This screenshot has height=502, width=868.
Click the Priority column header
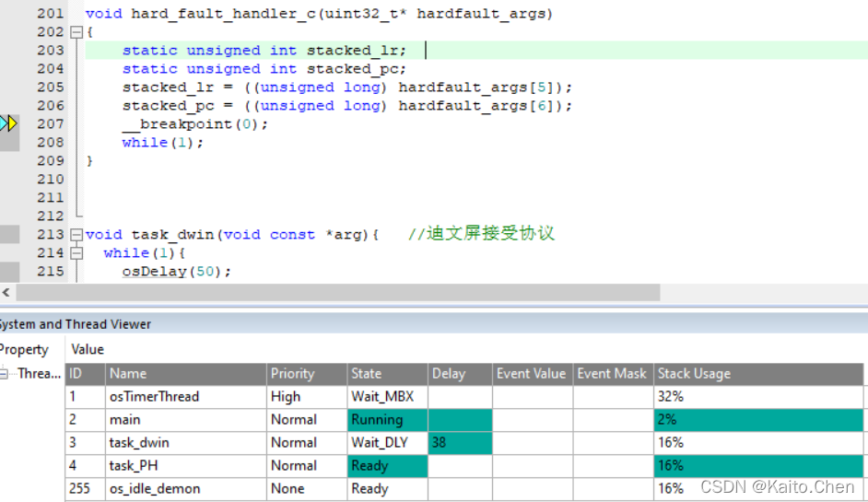coord(307,374)
